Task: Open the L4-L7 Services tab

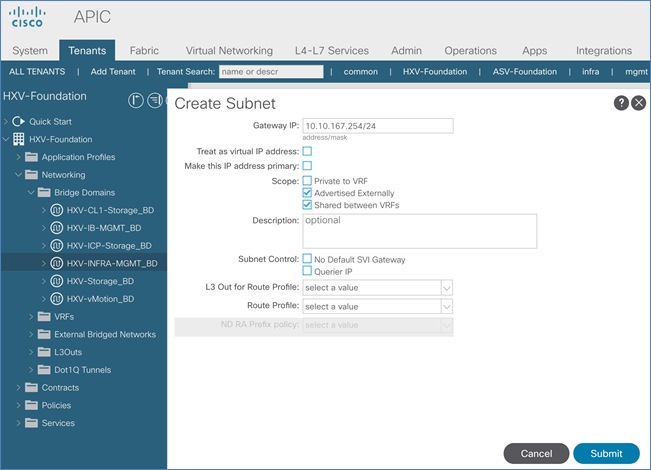Action: [x=332, y=51]
